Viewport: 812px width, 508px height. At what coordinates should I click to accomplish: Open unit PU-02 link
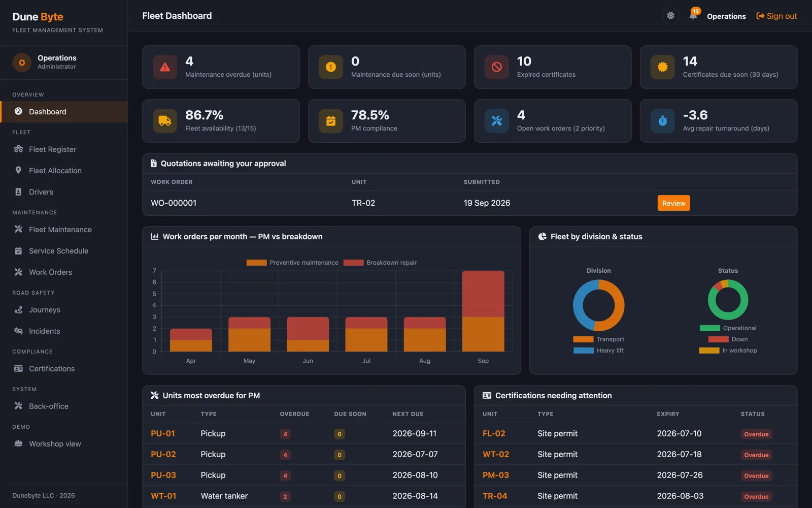click(163, 454)
